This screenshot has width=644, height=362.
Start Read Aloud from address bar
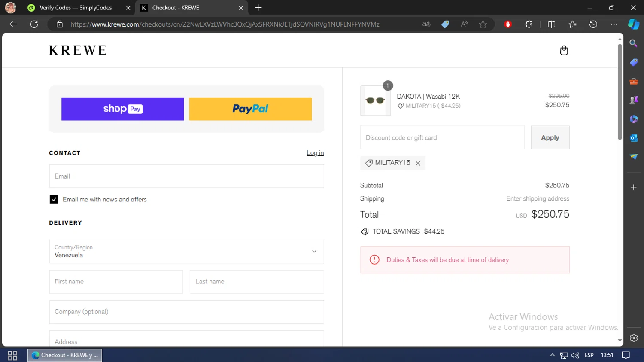pyautogui.click(x=464, y=24)
